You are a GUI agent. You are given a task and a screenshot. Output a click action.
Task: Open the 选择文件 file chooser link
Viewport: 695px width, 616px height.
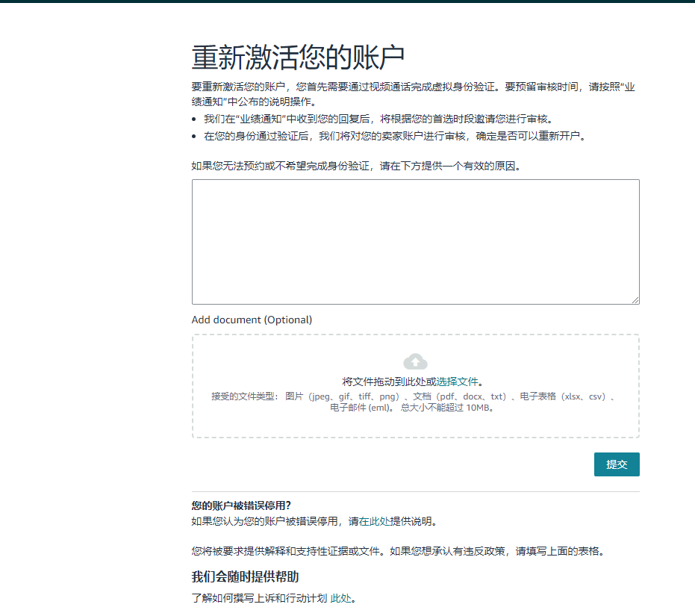pyautogui.click(x=457, y=382)
